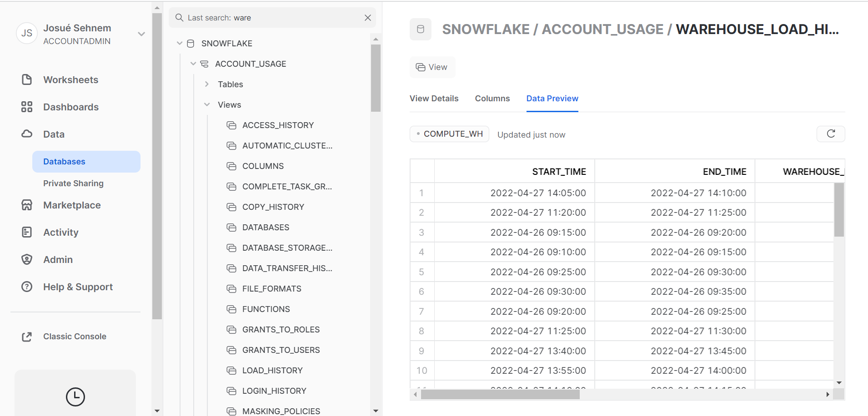
Task: Select the COMPLETE_TASK_GR... view
Action: (287, 187)
